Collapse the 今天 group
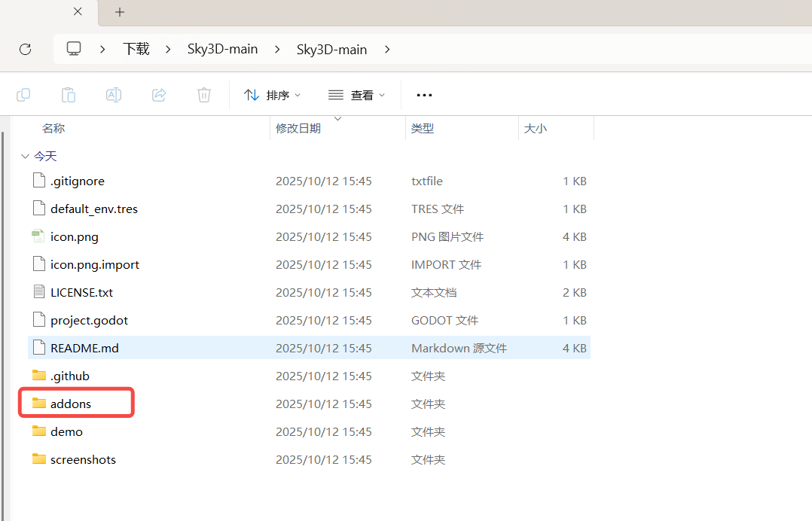 pos(26,157)
